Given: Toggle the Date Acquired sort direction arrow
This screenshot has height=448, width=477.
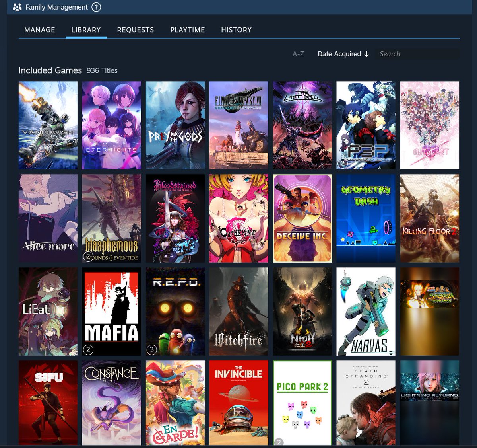Looking at the screenshot, I should (x=366, y=54).
